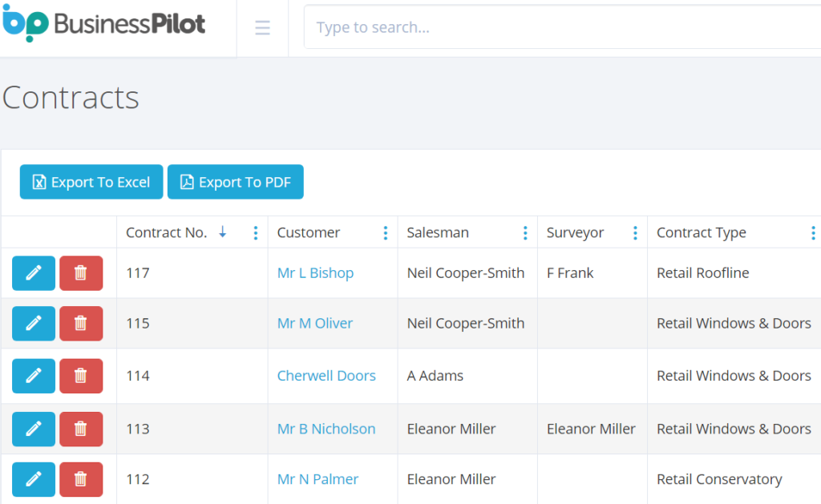The width and height of the screenshot is (821, 504).
Task: Select Eleanor Miller surveyor cell in row 113
Action: pyautogui.click(x=591, y=429)
